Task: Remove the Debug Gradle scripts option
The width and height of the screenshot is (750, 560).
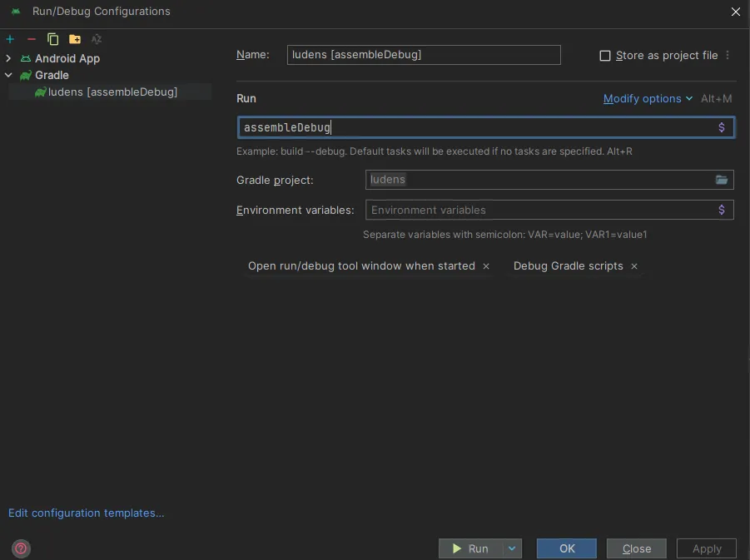Action: click(633, 266)
